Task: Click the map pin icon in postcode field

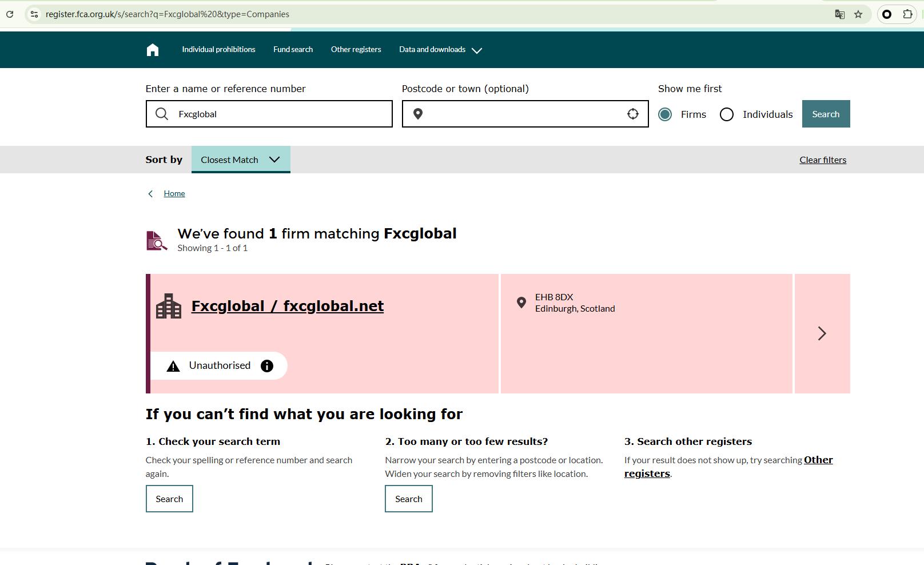Action: coord(418,114)
